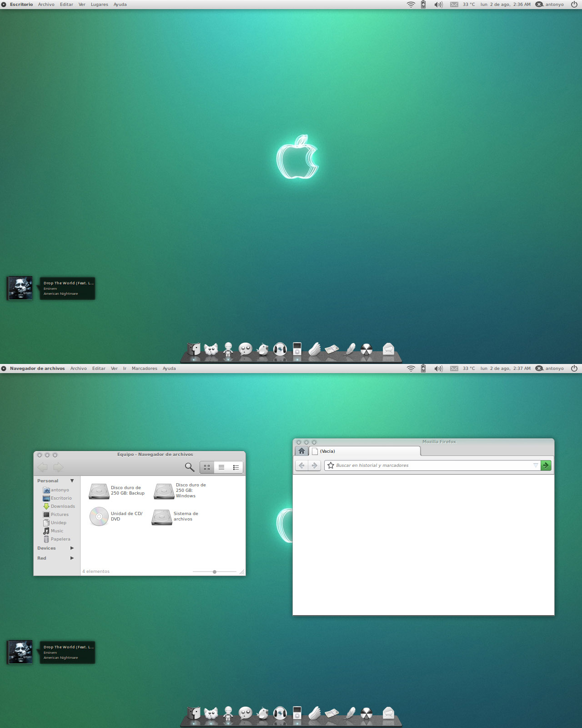Click the Firefox home button
The width and height of the screenshot is (582, 728).
(x=301, y=451)
